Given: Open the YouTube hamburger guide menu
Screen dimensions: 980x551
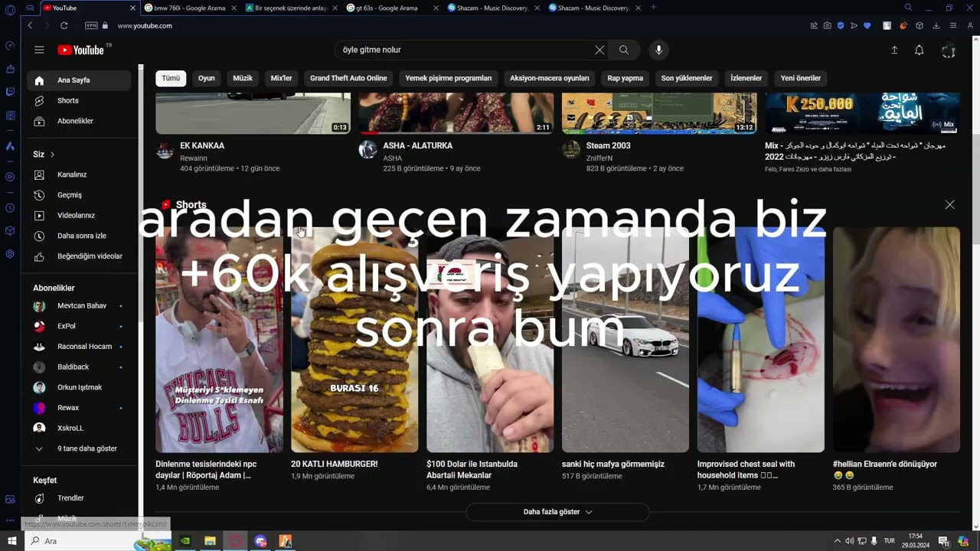Looking at the screenshot, I should click(x=39, y=50).
